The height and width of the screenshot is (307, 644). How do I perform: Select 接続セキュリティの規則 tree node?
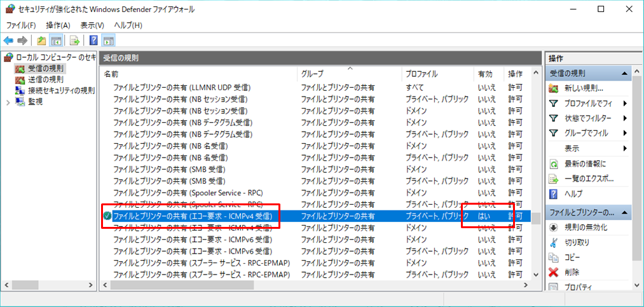point(61,90)
